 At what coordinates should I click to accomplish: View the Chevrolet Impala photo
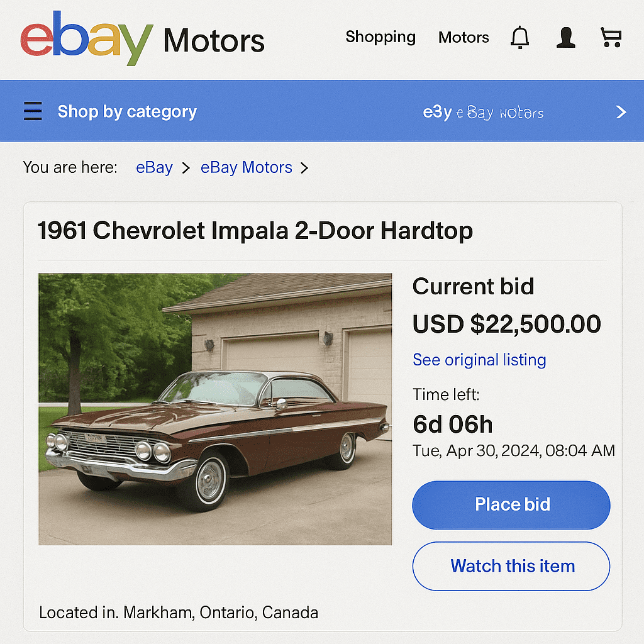pyautogui.click(x=215, y=408)
